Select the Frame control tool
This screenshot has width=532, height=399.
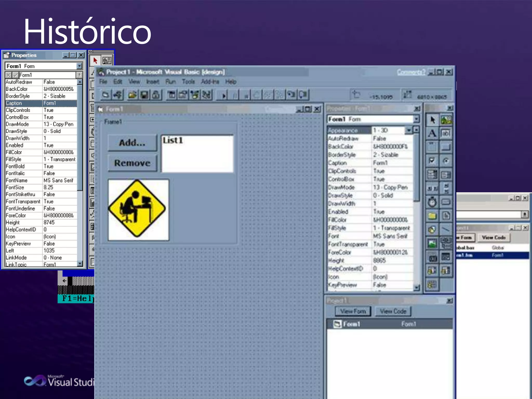point(432,147)
